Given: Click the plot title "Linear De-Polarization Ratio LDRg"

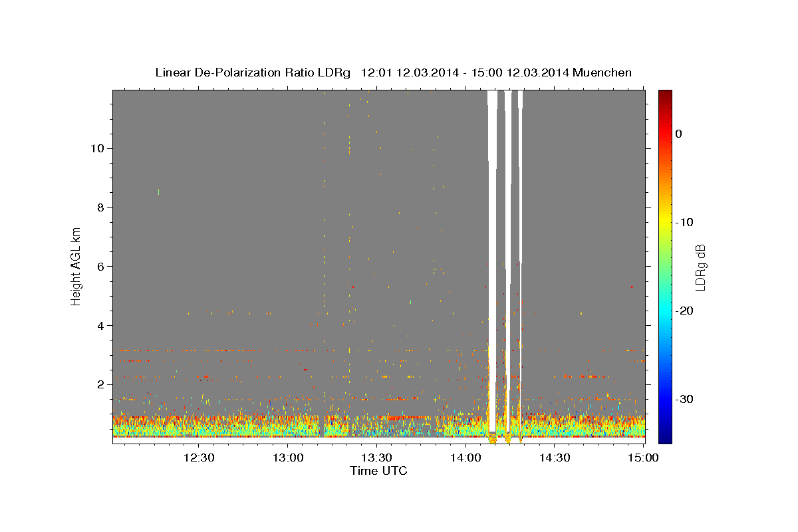Looking at the screenshot, I should 253,72.
